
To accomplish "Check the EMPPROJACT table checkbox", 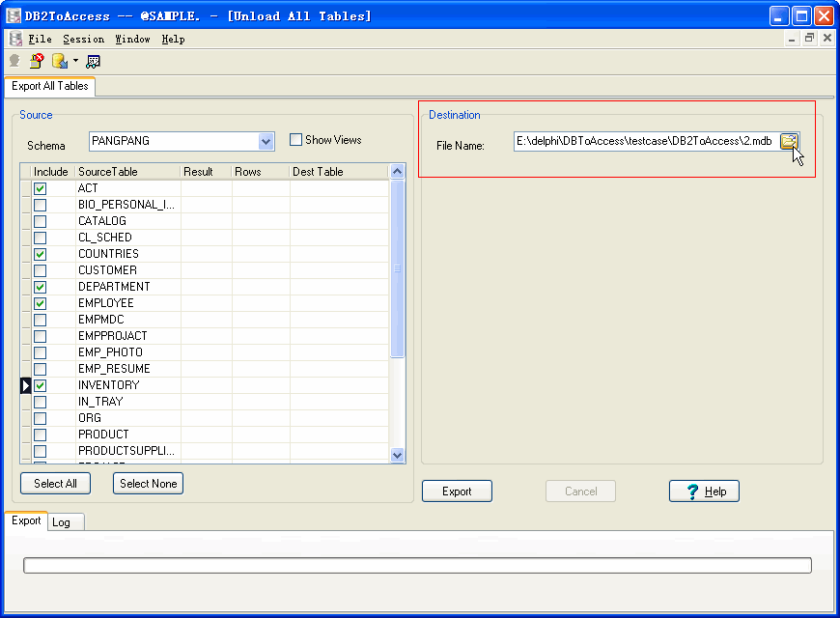I will pos(41,336).
